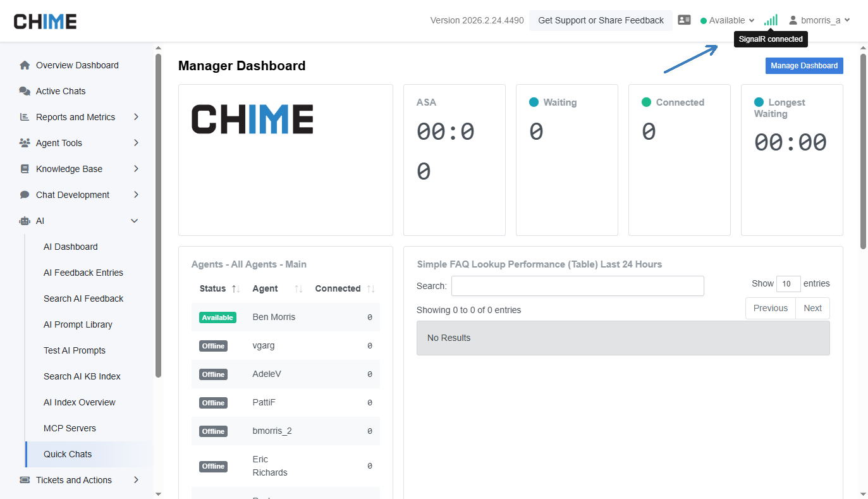868x499 pixels.
Task: Click the contact card icon in header
Action: coord(684,20)
